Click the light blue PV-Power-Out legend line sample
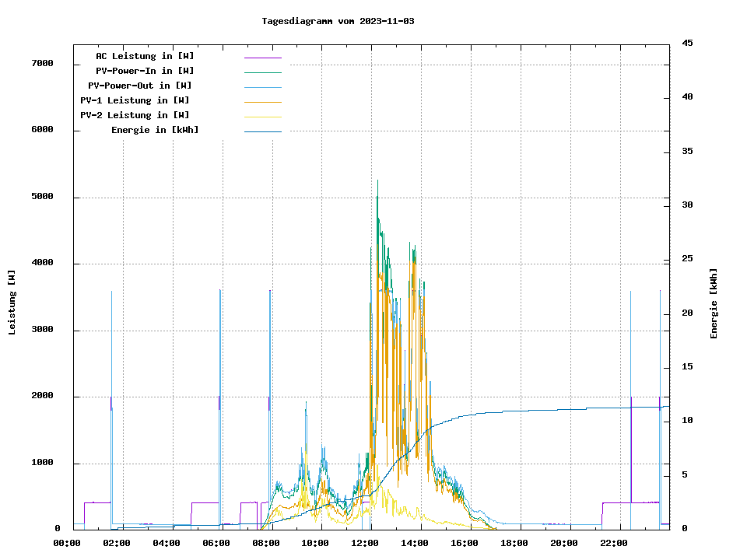 [262, 87]
